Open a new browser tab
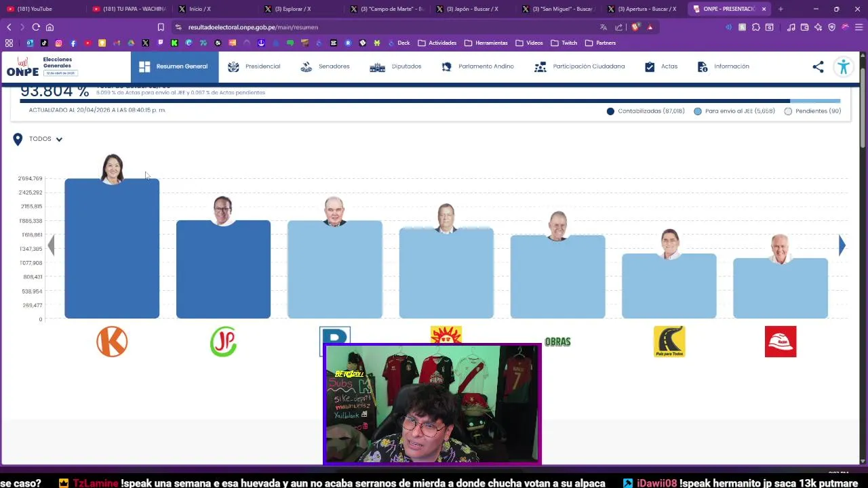 [781, 9]
